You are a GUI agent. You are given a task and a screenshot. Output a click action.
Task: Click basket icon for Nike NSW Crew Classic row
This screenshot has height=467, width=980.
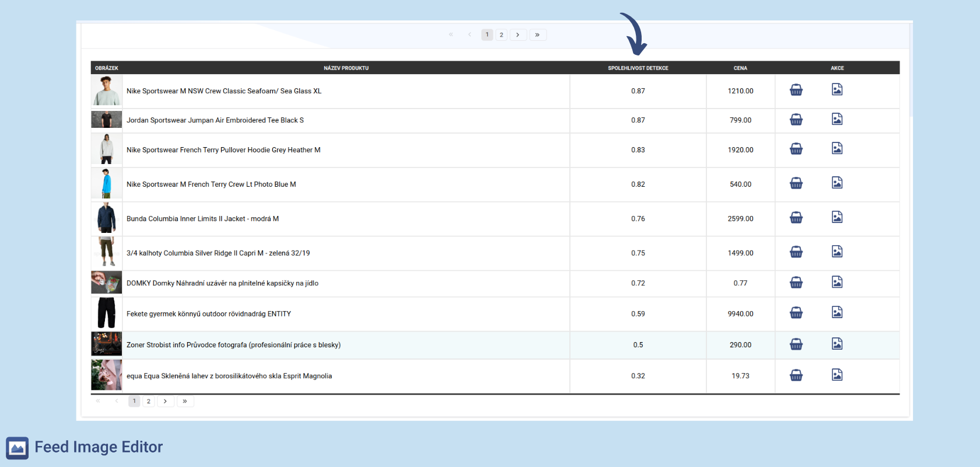[x=796, y=90]
